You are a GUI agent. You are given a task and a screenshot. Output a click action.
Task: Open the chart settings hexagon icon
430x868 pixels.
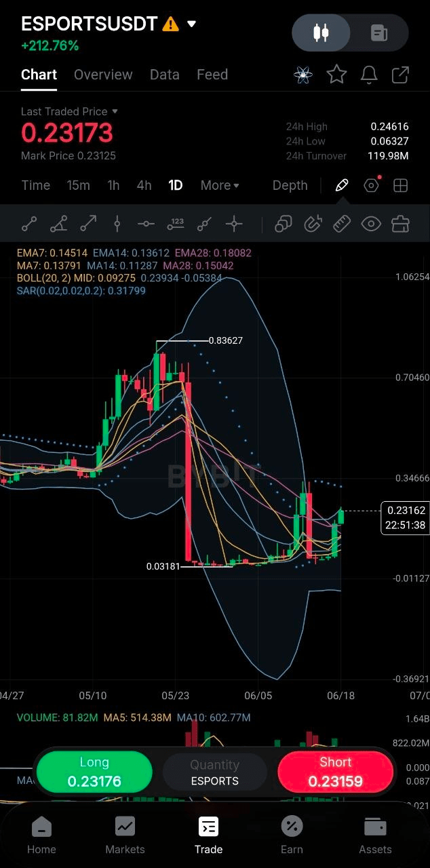(x=372, y=185)
